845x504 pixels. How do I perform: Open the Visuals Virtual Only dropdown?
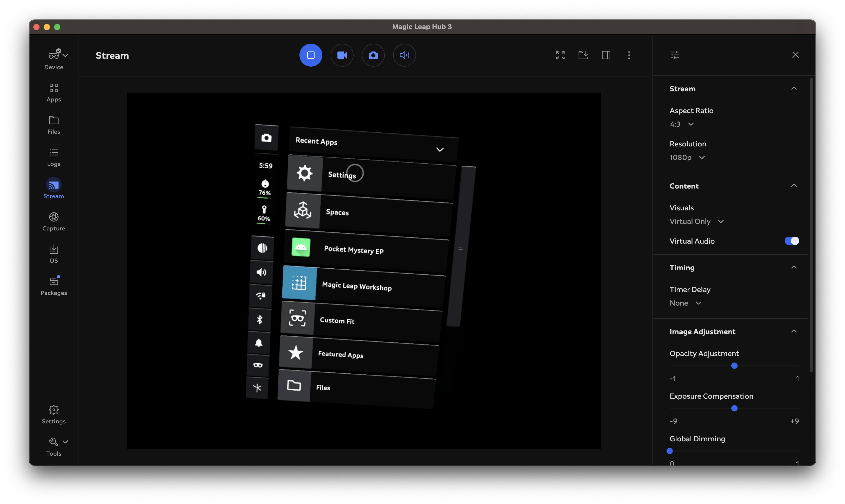[x=697, y=221]
